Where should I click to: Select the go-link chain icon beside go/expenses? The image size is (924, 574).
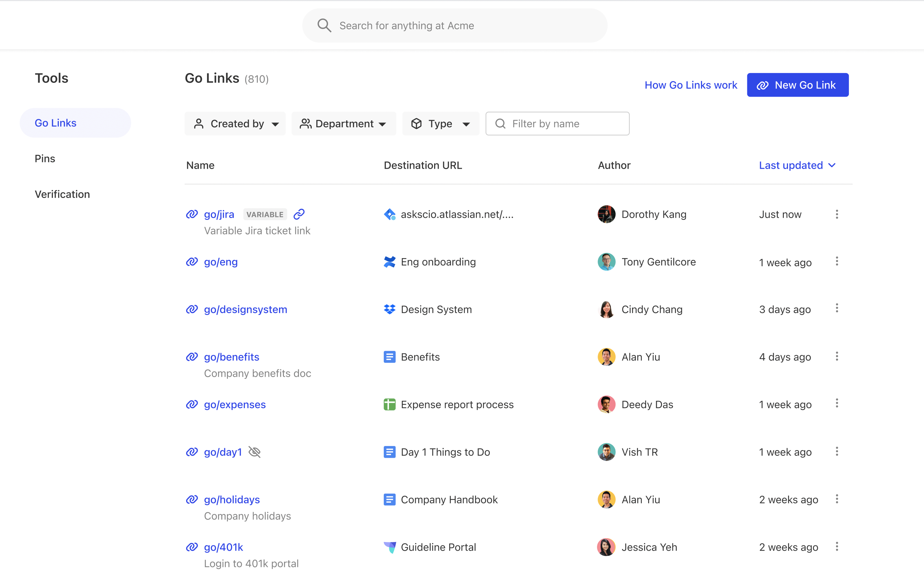192,404
